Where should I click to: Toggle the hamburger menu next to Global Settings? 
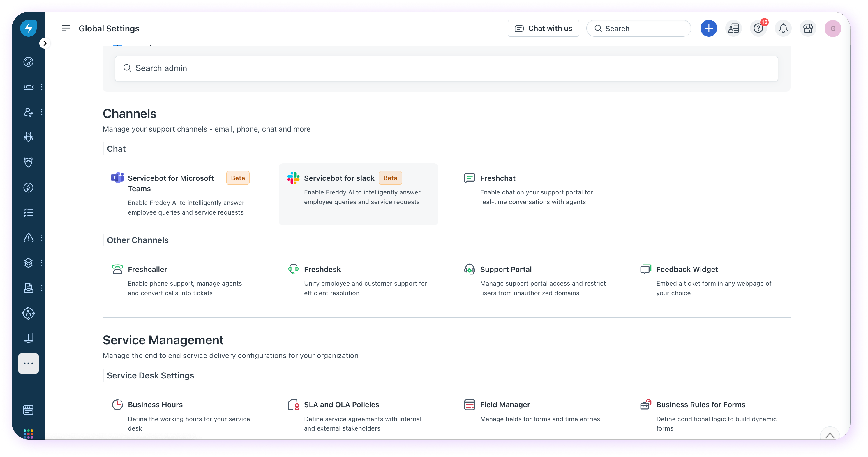pos(66,28)
